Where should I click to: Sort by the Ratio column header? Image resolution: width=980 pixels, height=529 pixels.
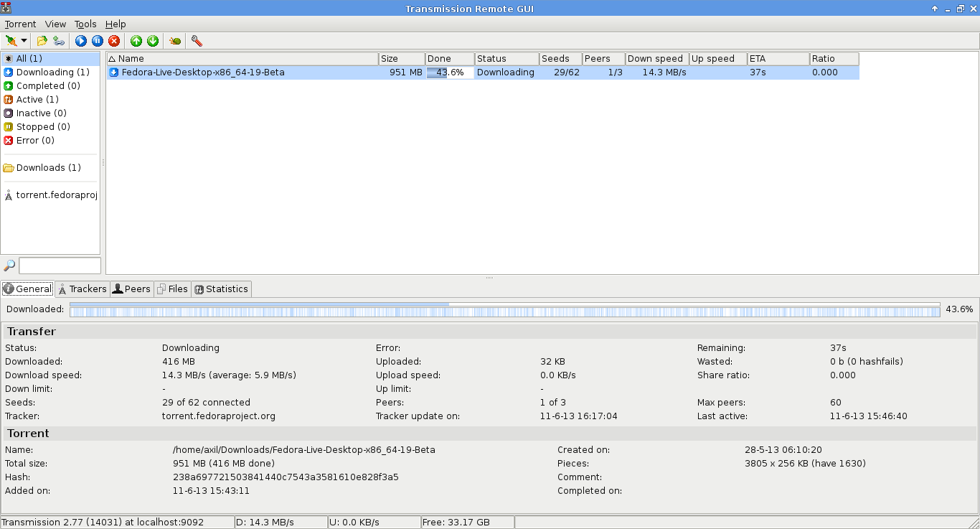pyautogui.click(x=834, y=59)
